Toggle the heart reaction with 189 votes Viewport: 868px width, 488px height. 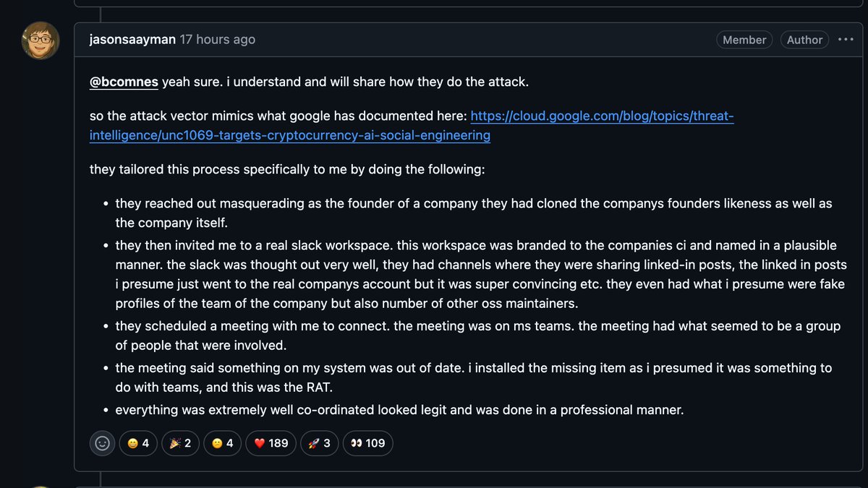point(271,443)
